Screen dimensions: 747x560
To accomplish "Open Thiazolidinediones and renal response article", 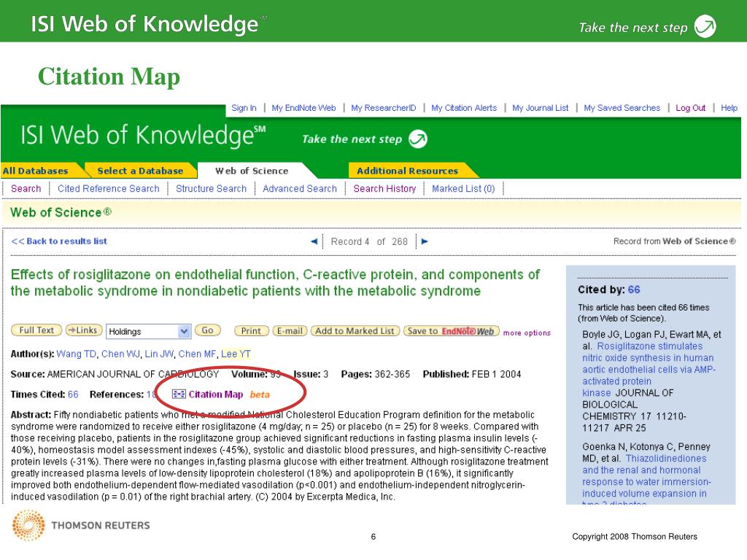I will tap(646, 478).
